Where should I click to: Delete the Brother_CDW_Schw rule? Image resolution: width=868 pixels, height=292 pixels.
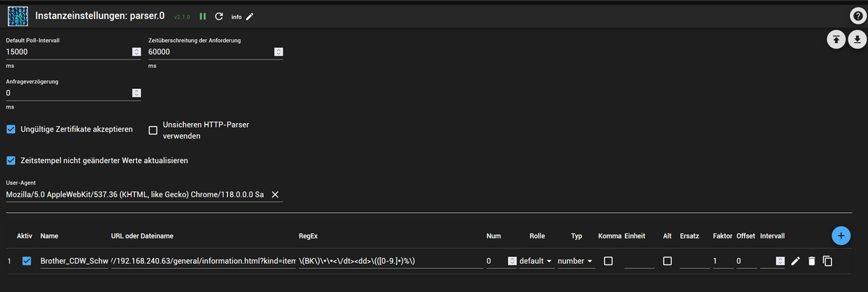(x=812, y=261)
